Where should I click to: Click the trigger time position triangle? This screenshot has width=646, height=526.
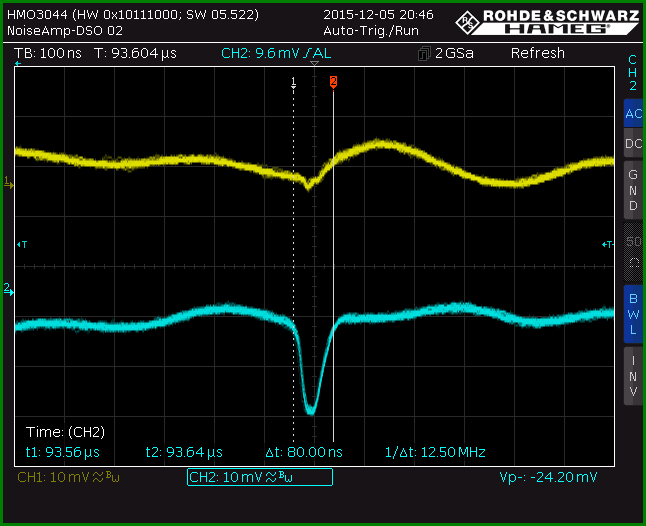[314, 63]
